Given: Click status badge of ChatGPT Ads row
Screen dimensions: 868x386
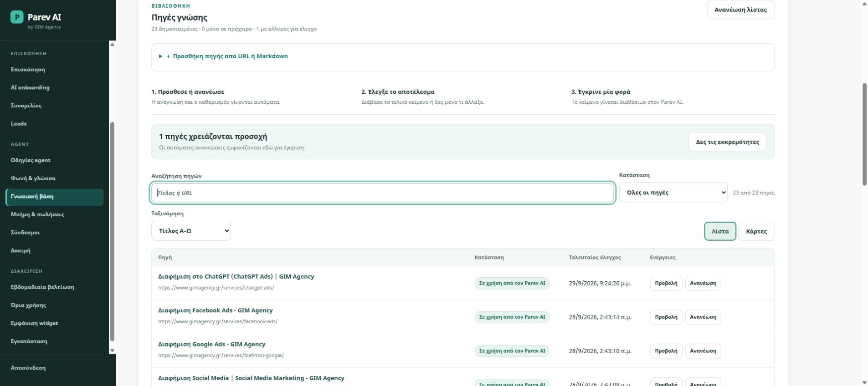Looking at the screenshot, I should [x=512, y=283].
